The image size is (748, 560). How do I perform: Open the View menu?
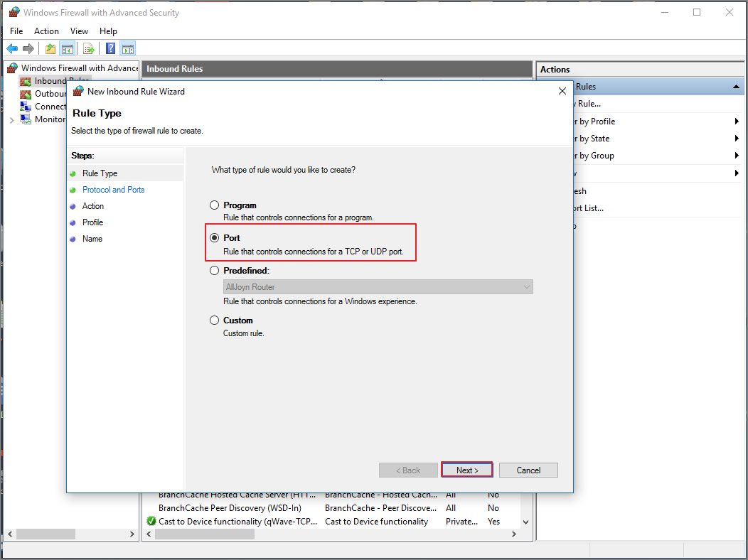click(x=79, y=31)
